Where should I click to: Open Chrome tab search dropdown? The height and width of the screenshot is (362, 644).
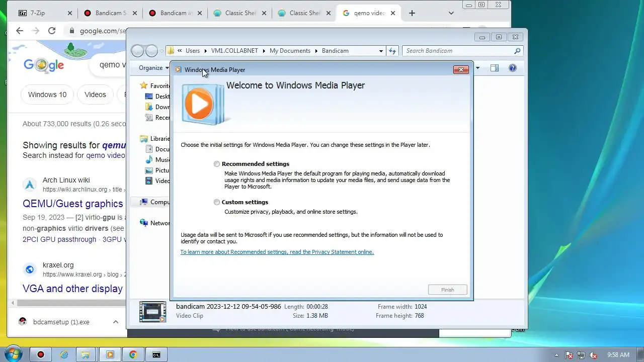(451, 13)
